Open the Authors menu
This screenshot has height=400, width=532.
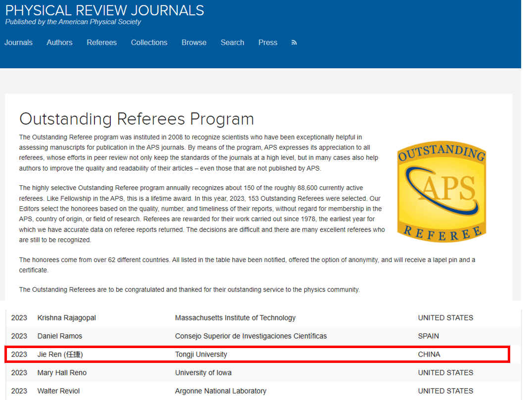(x=59, y=43)
